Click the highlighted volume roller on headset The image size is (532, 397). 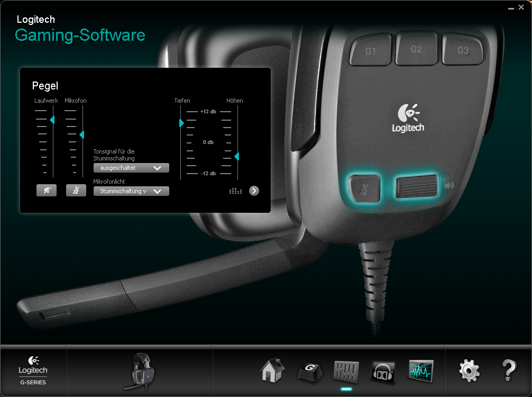[417, 186]
